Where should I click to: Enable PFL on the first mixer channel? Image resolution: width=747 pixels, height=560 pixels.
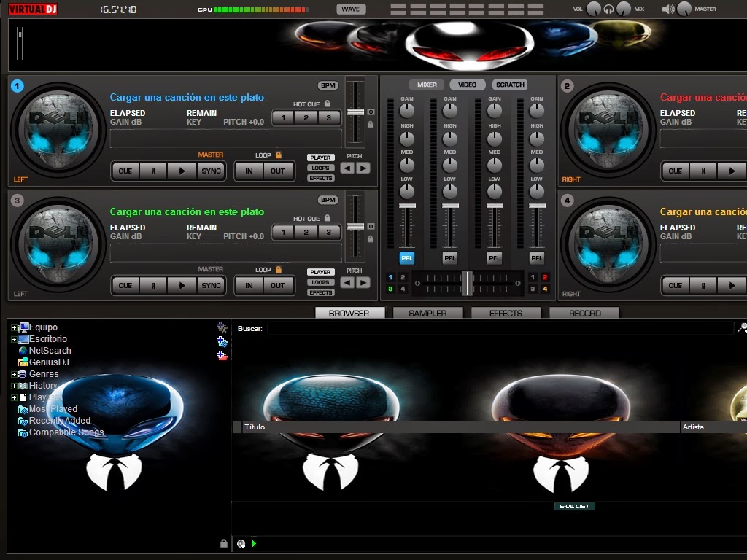coord(406,257)
